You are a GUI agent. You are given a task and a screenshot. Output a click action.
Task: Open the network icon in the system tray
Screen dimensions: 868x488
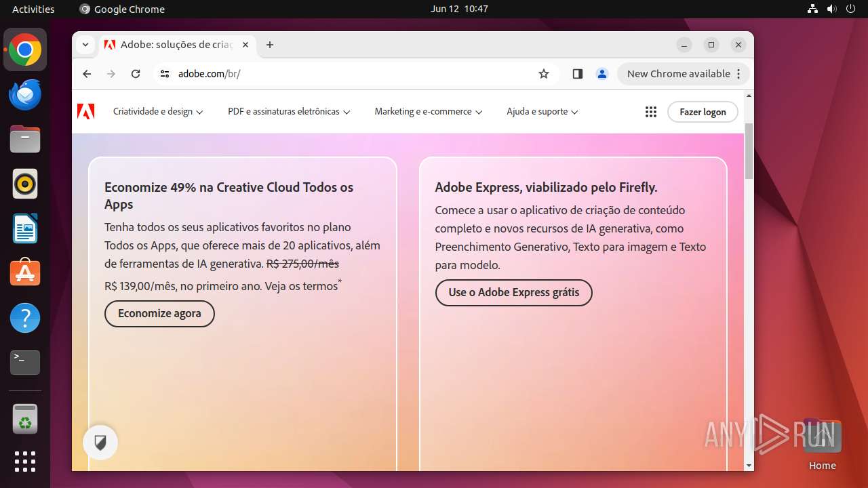pos(813,9)
